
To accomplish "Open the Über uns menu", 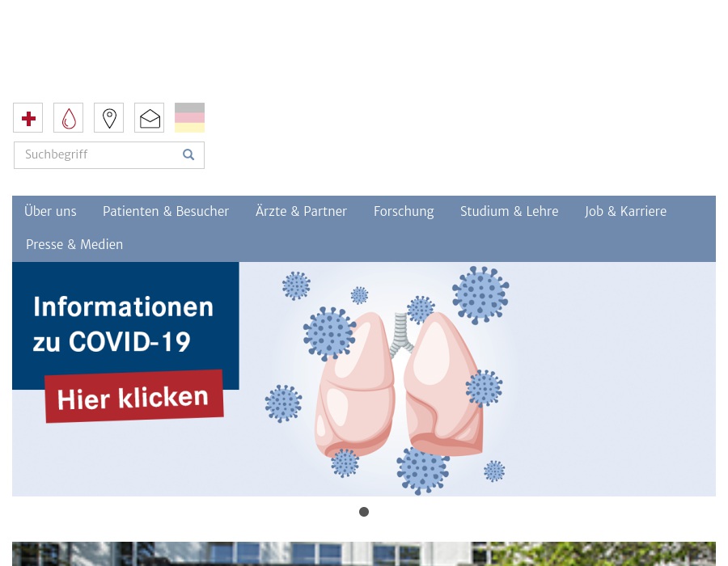I will (x=50, y=212).
